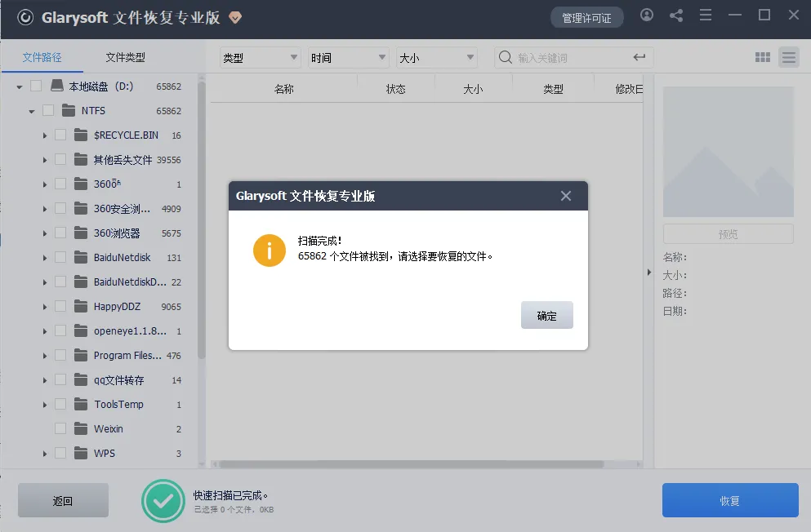Close the scan complete dialog
The height and width of the screenshot is (532, 811).
click(566, 196)
